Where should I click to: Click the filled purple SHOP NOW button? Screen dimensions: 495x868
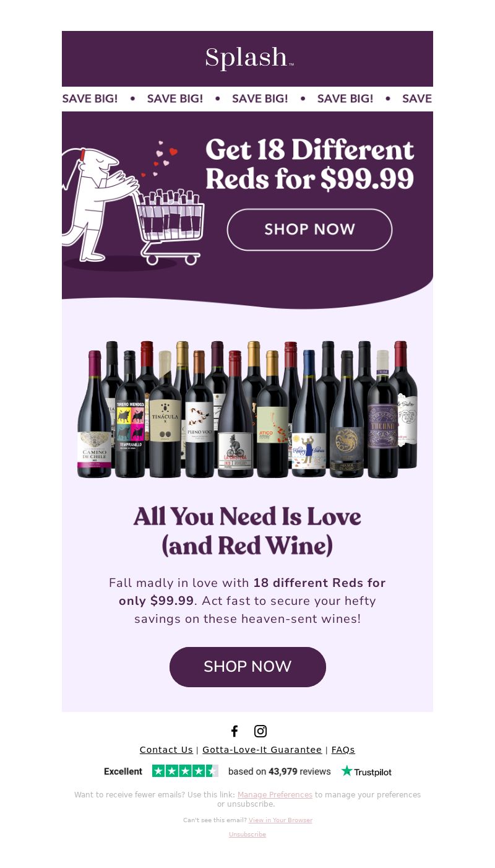247,667
